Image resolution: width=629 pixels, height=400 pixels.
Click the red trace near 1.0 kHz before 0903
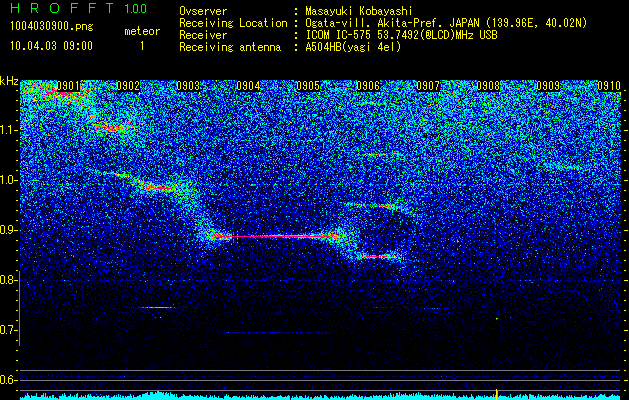tap(158, 187)
